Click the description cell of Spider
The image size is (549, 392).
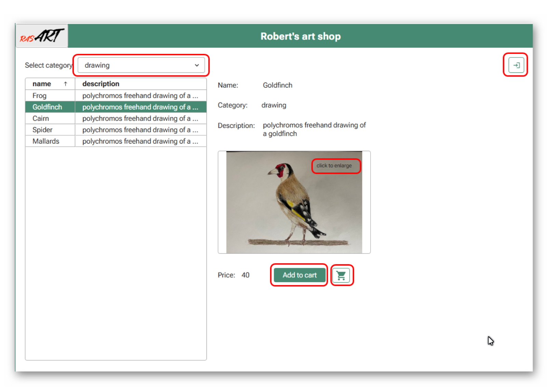[x=140, y=130]
